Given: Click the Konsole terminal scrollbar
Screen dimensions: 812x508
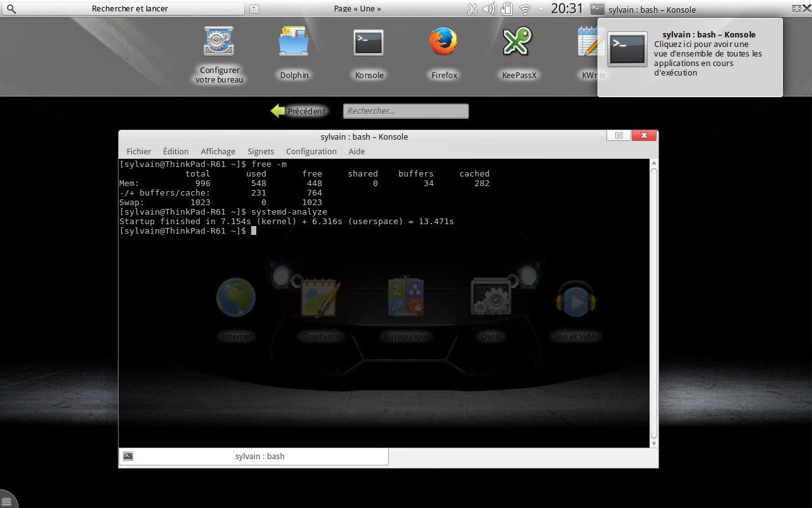Looking at the screenshot, I should (x=654, y=303).
